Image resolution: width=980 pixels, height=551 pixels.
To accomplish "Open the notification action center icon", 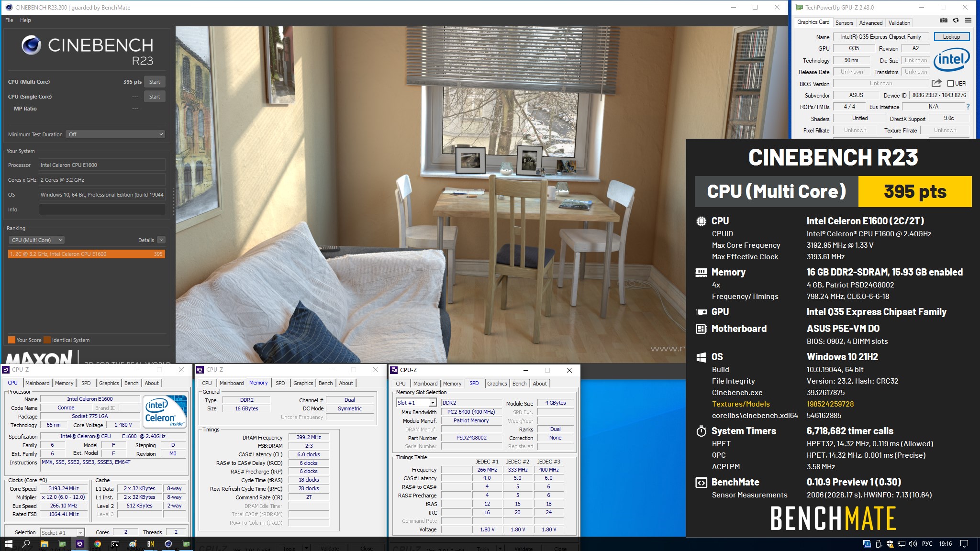I will 964,544.
